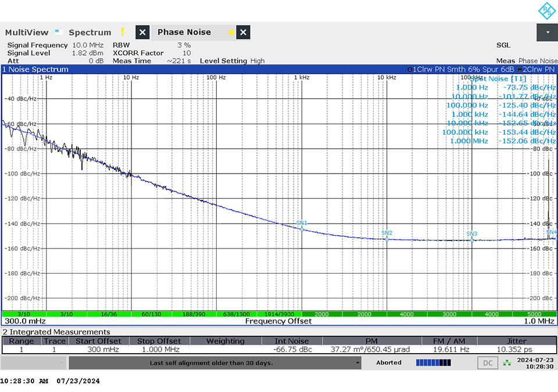
Task: Close the Spectrum tab with X
Action: pos(143,33)
